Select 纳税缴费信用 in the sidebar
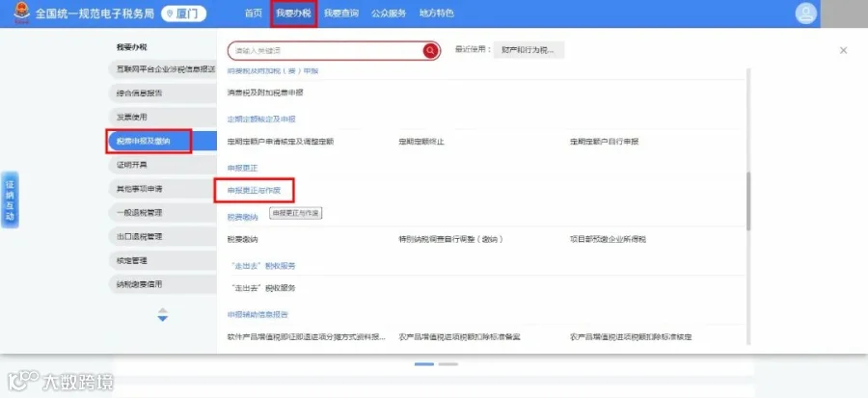 (163, 283)
